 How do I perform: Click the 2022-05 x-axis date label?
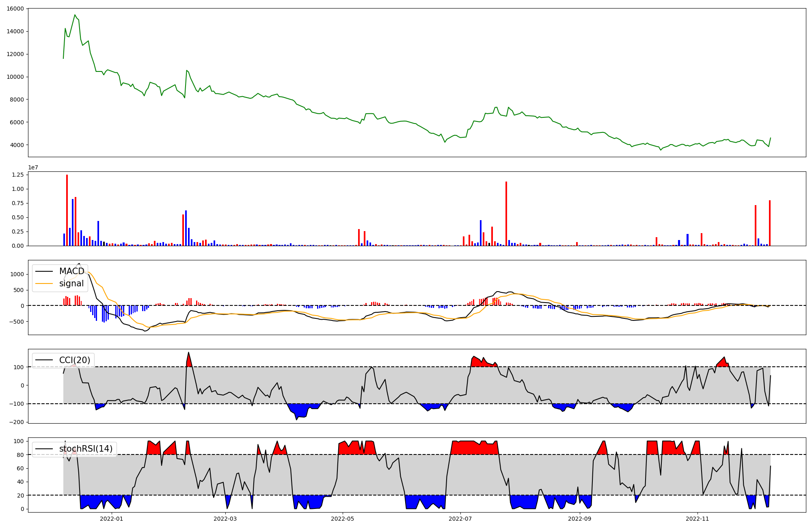click(343, 519)
